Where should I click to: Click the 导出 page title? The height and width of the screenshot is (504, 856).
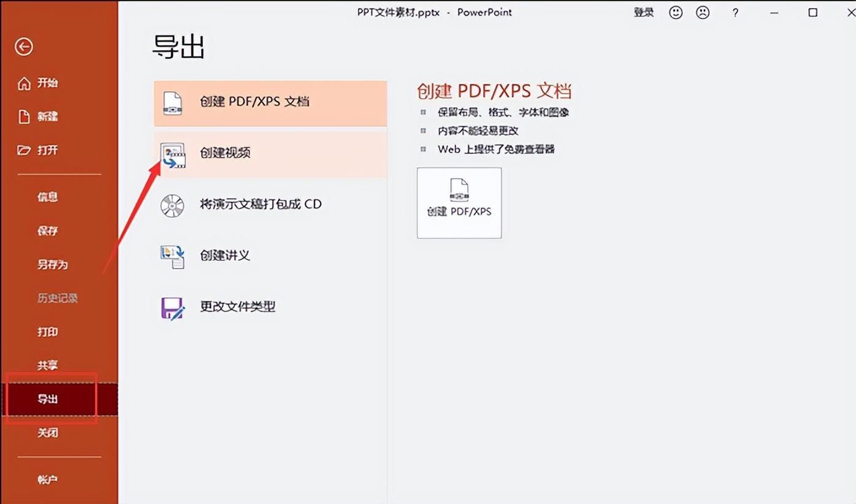coord(178,47)
